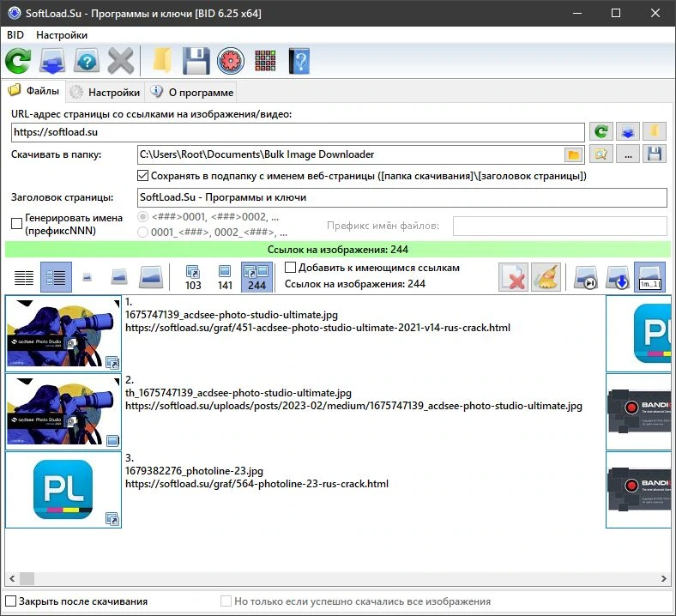Click file name 1679382276_photoline-23.jpg
The width and height of the screenshot is (676, 616).
[194, 471]
